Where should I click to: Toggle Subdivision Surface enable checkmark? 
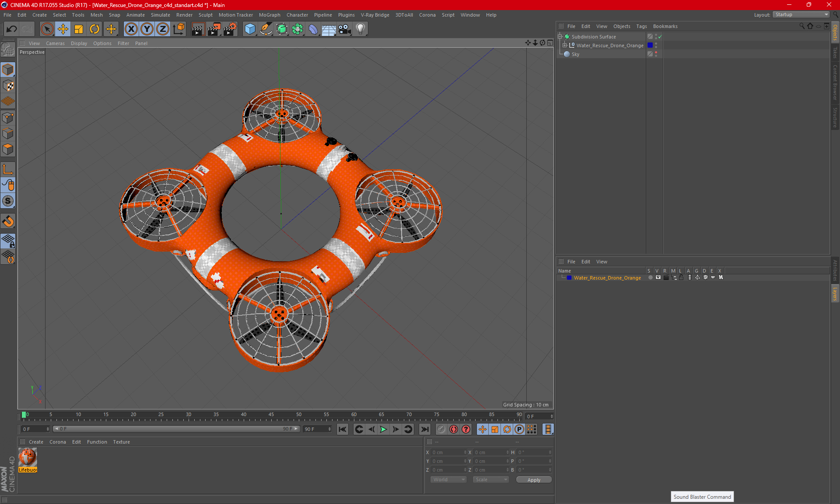tap(660, 37)
